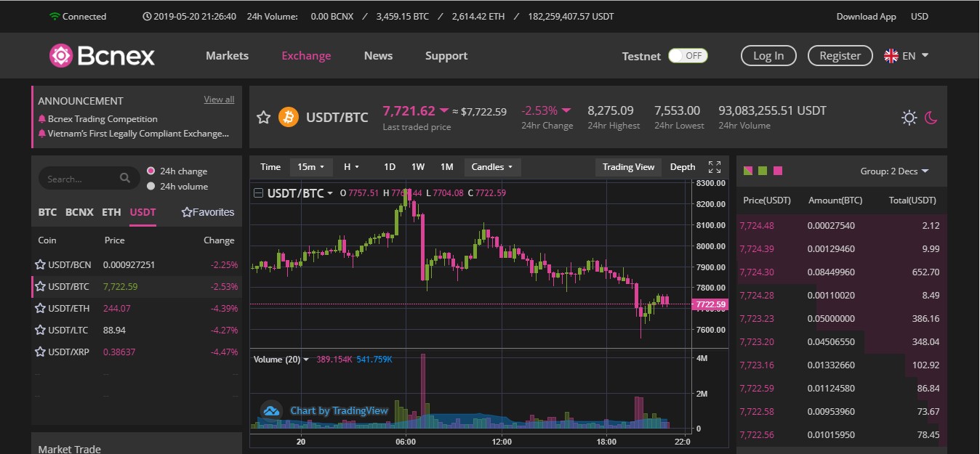Screen dimensions: 980x454
Task: Enable the Testnet switch
Action: pyautogui.click(x=688, y=55)
